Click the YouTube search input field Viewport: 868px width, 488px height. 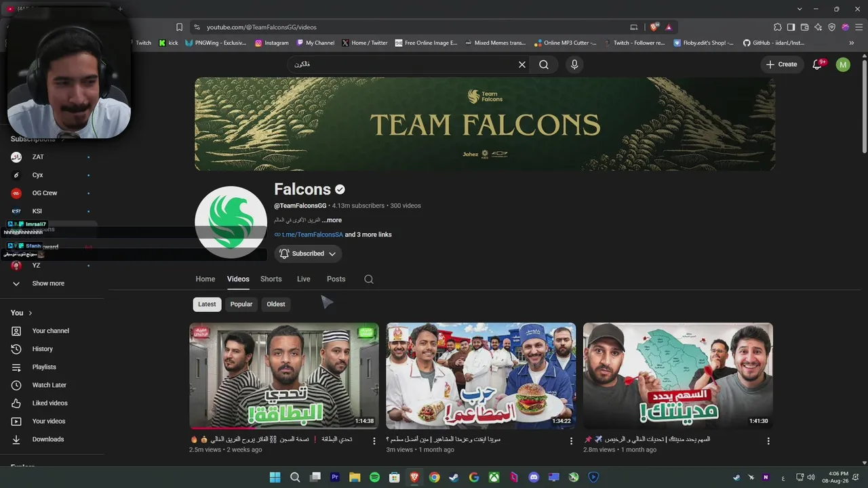(x=400, y=64)
